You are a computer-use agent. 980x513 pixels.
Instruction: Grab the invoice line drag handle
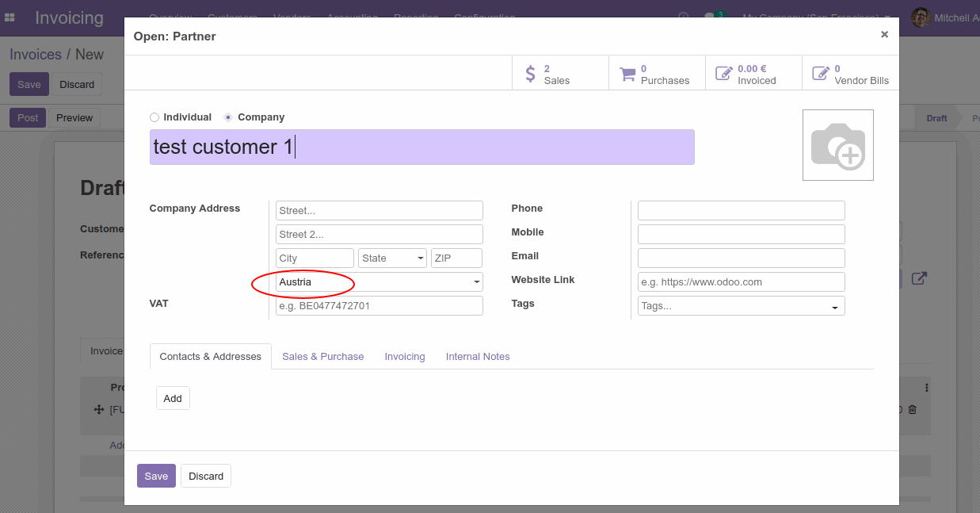click(x=99, y=409)
